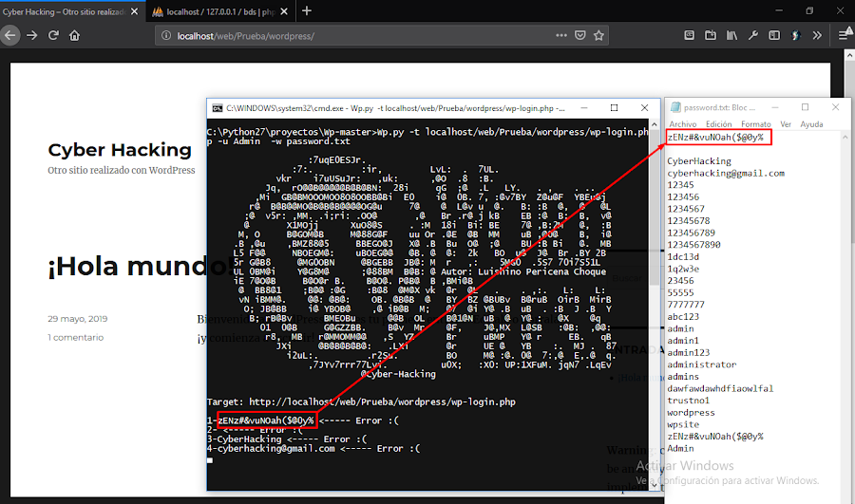This screenshot has height=504, width=855.
Task: Click 'wpsite' line in Notepad
Action: [x=683, y=425]
